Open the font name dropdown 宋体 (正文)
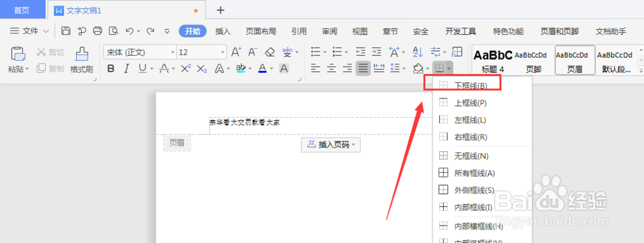Screen dimensions: 644x243 173,53
